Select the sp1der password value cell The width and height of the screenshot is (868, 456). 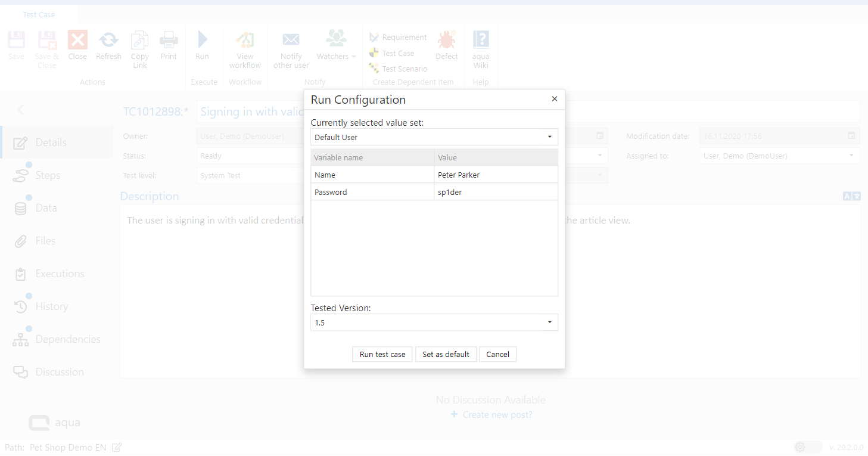496,193
